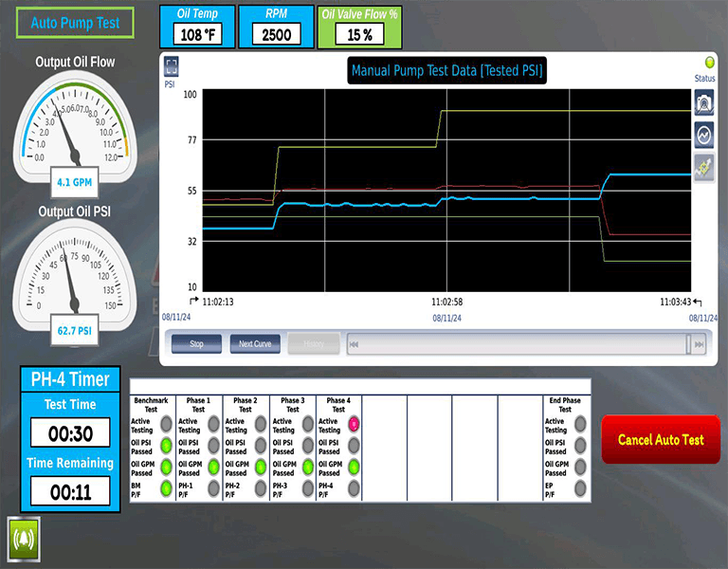Click the End Phase Oil GPM Passed indicator
The height and width of the screenshot is (569, 728).
(580, 467)
